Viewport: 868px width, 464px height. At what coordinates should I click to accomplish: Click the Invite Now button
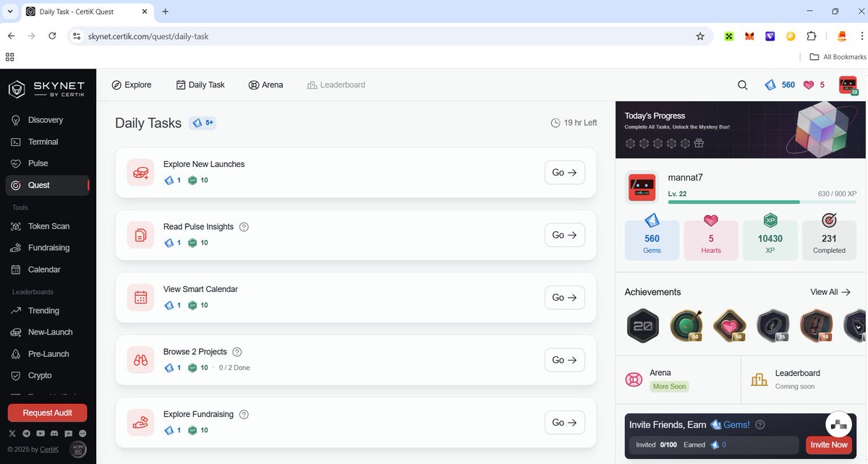point(829,445)
